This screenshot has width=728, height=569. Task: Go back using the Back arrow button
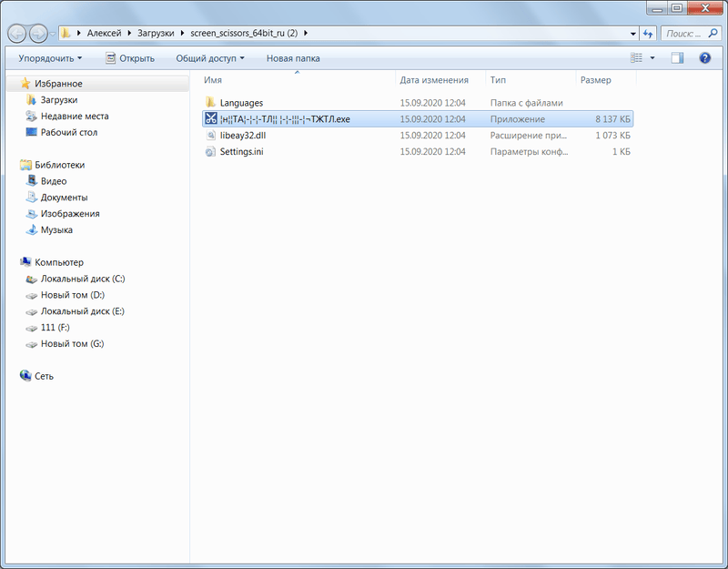17,34
